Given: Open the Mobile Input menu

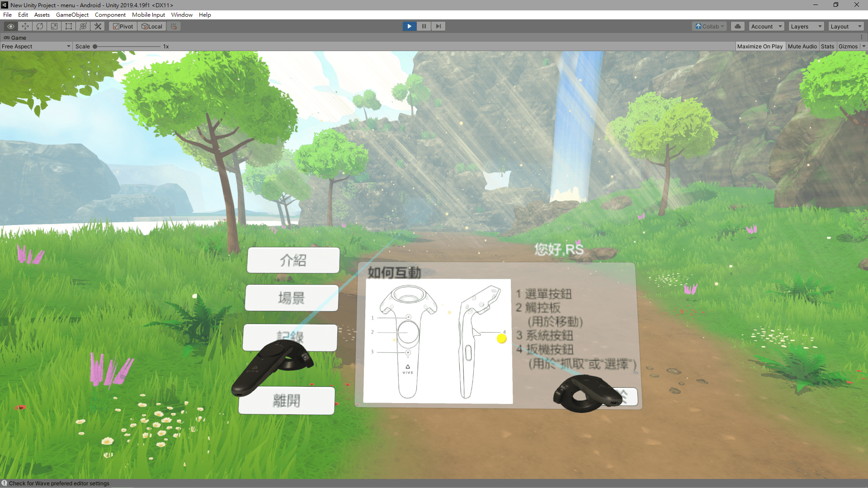Looking at the screenshot, I should pyautogui.click(x=148, y=14).
